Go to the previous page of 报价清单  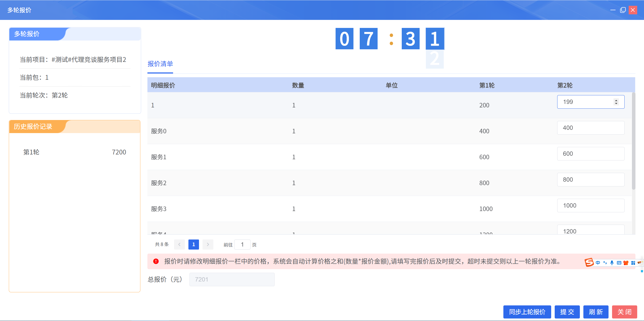[x=179, y=245]
